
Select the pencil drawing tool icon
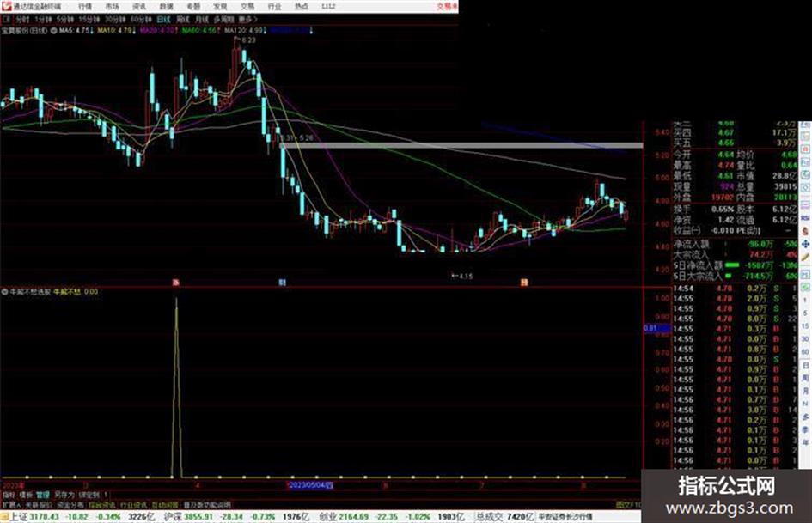[x=805, y=257]
